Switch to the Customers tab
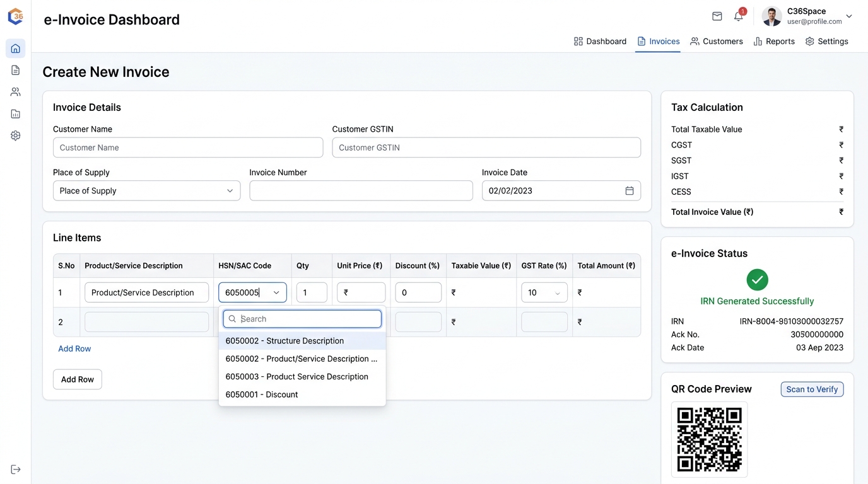868x484 pixels. click(x=717, y=42)
